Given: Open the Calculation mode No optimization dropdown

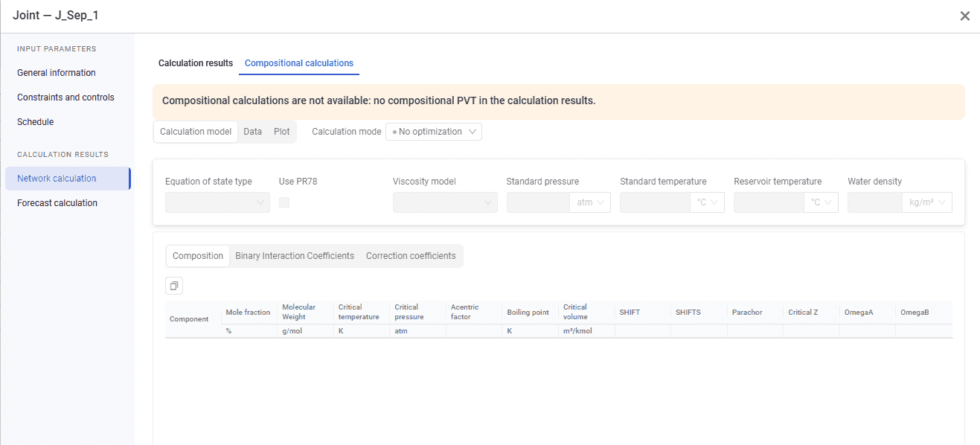Looking at the screenshot, I should point(434,132).
